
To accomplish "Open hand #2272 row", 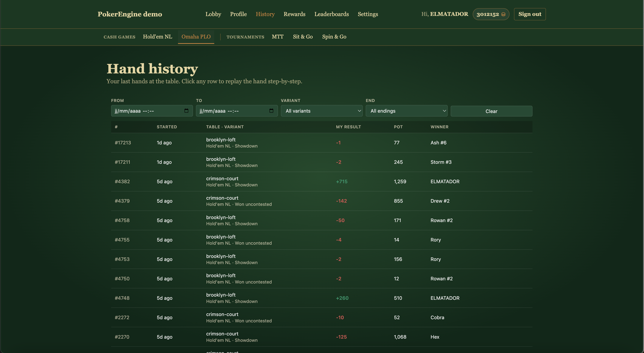I will click(x=321, y=318).
